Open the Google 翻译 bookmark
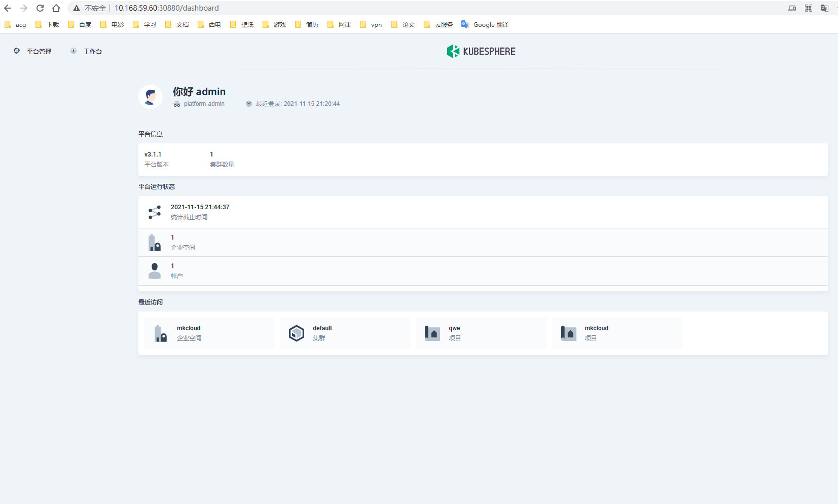The image size is (838, 504). pos(485,24)
